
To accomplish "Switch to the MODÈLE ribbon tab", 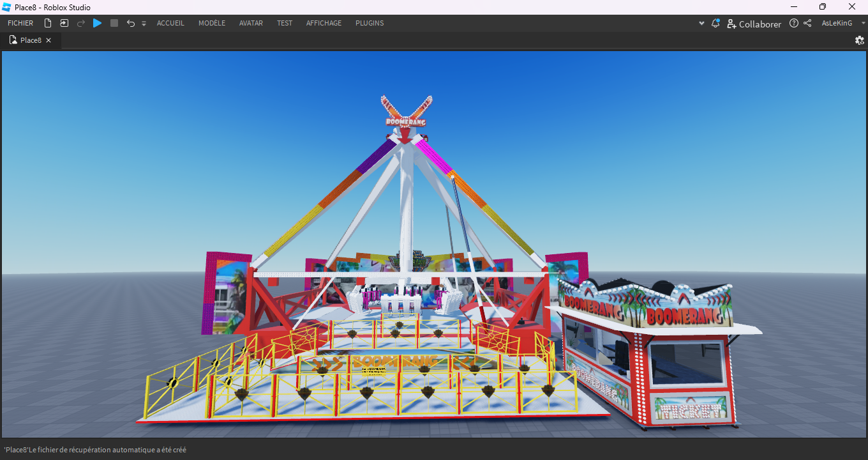I will [x=212, y=23].
